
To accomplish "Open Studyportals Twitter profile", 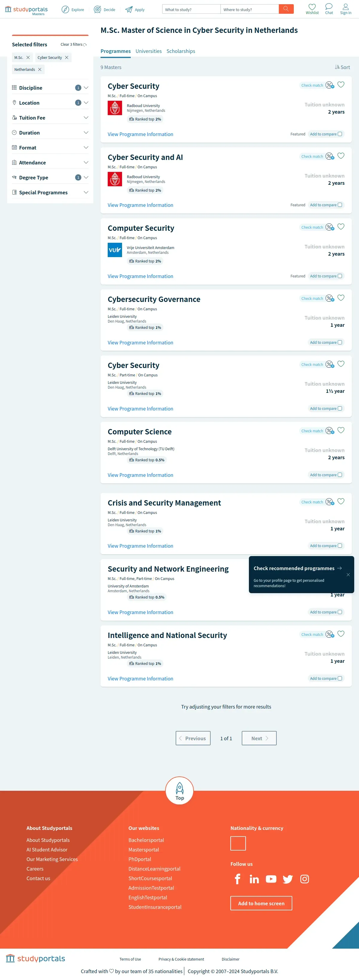I will tap(288, 879).
